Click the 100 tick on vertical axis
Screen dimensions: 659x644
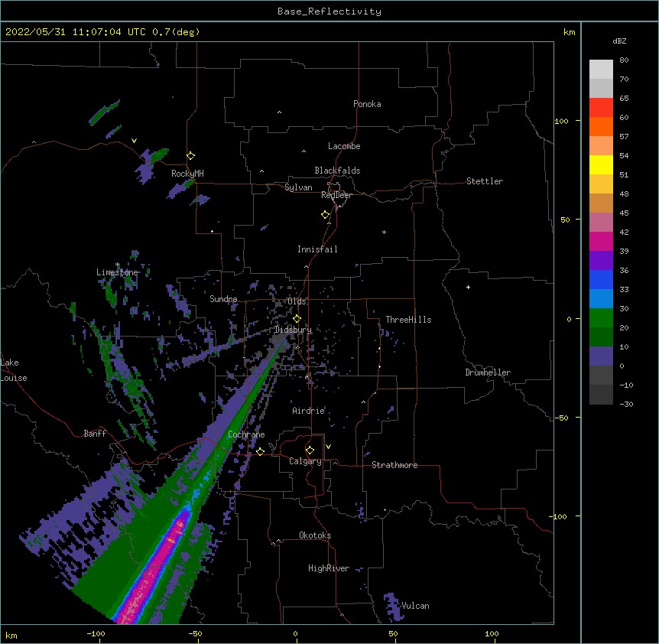point(561,121)
